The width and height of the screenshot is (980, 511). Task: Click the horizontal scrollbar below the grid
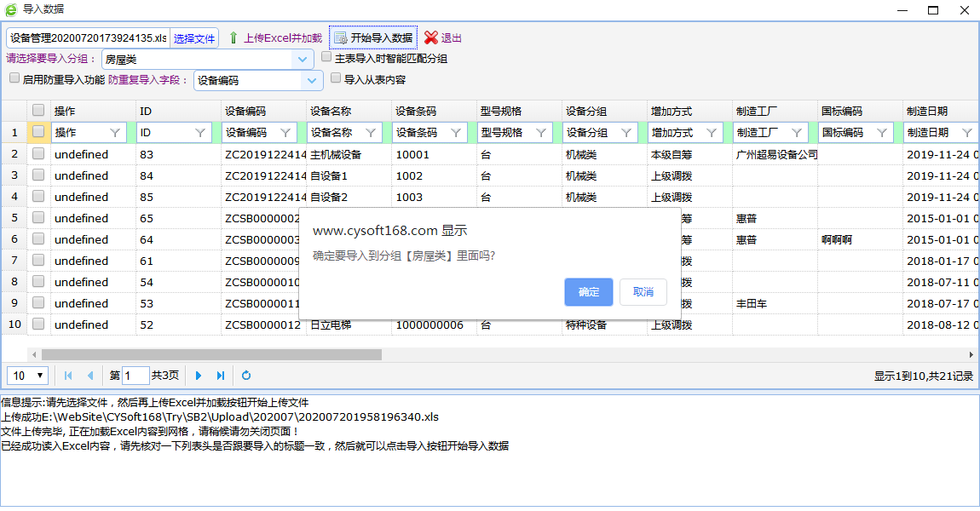click(x=211, y=354)
